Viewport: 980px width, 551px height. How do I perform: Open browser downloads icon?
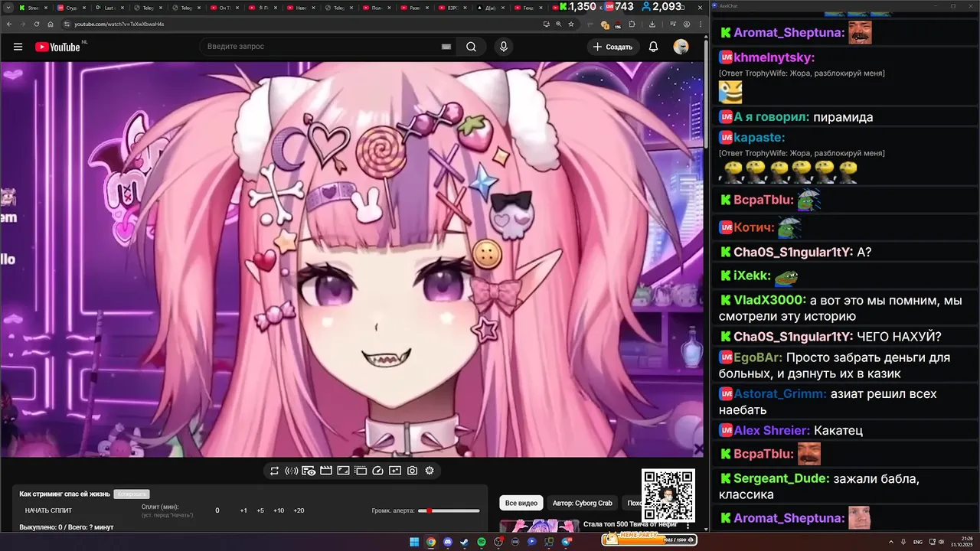tap(652, 24)
